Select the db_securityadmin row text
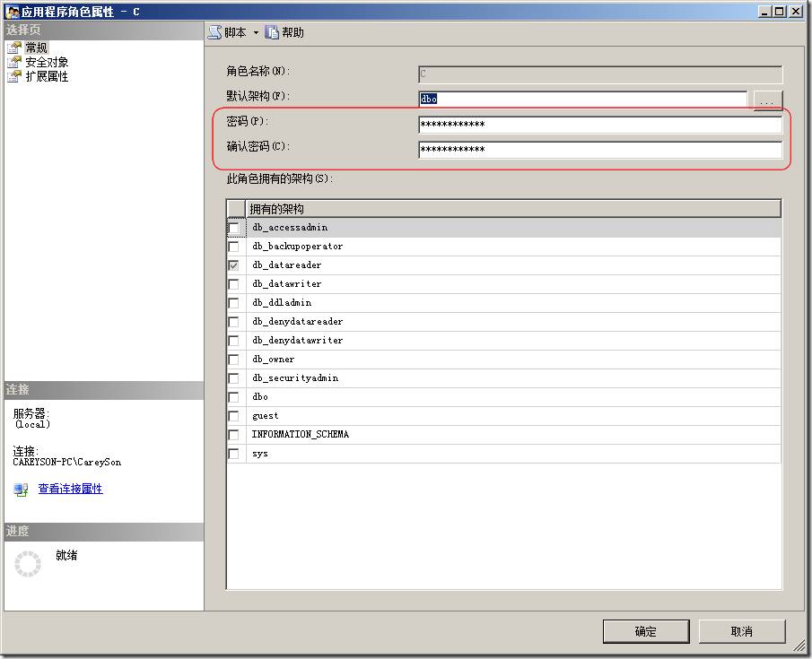 tap(296, 377)
